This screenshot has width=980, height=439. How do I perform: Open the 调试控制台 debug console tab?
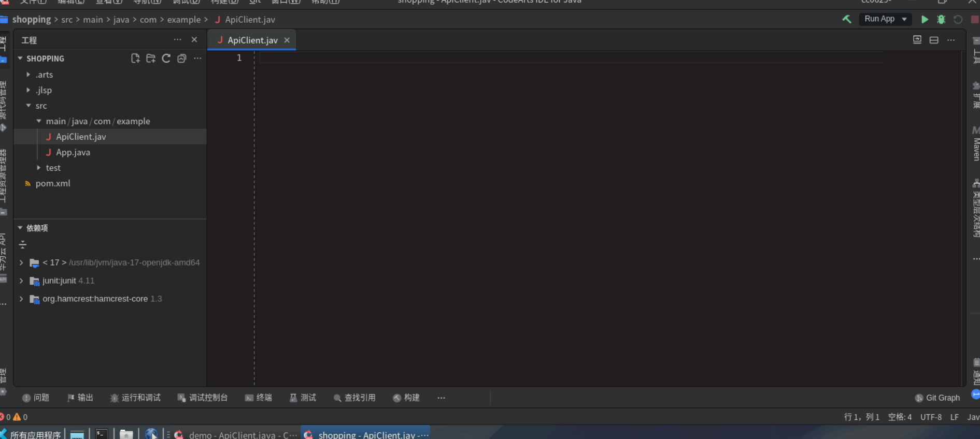(203, 398)
